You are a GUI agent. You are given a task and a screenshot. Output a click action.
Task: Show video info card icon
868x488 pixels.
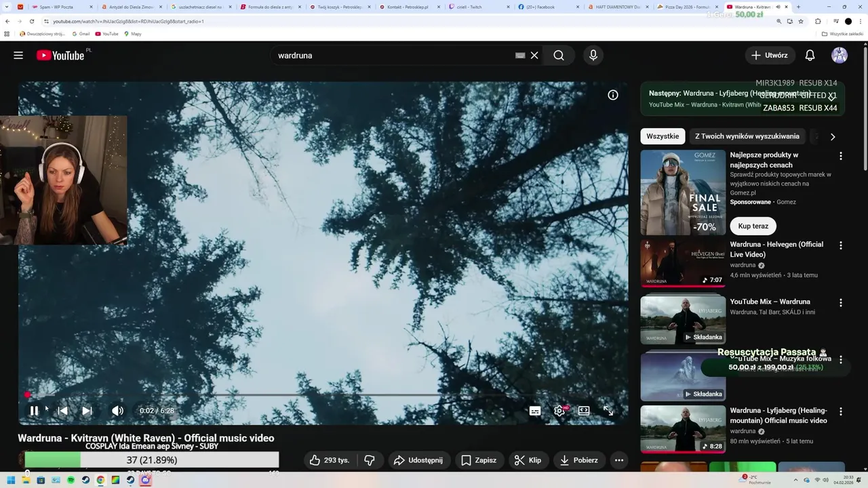(613, 95)
